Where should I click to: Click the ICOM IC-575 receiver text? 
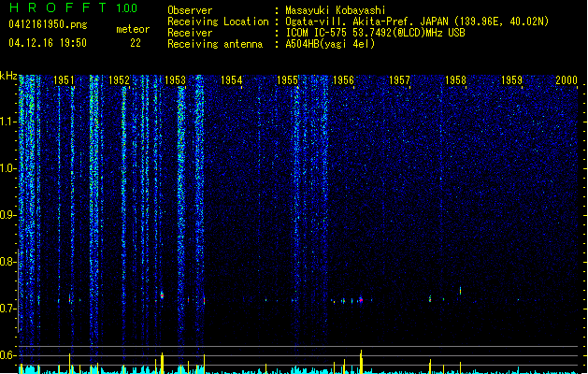coord(375,33)
